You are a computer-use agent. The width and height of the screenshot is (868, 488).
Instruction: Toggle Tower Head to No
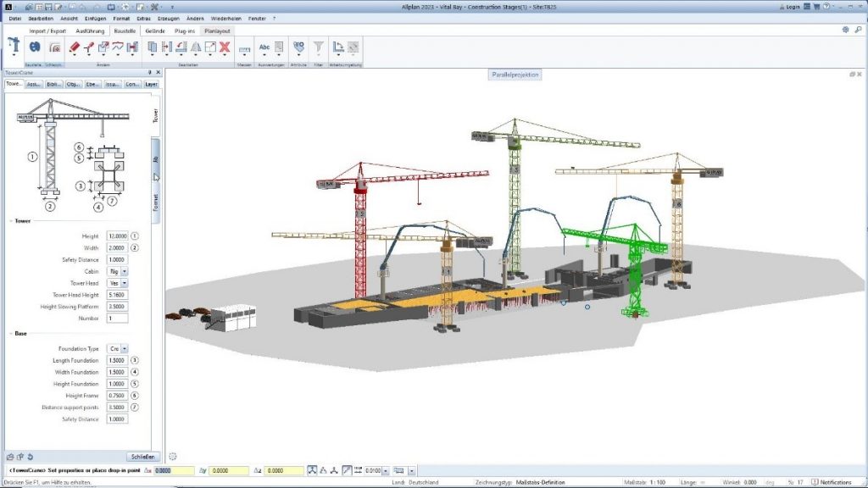click(x=123, y=282)
